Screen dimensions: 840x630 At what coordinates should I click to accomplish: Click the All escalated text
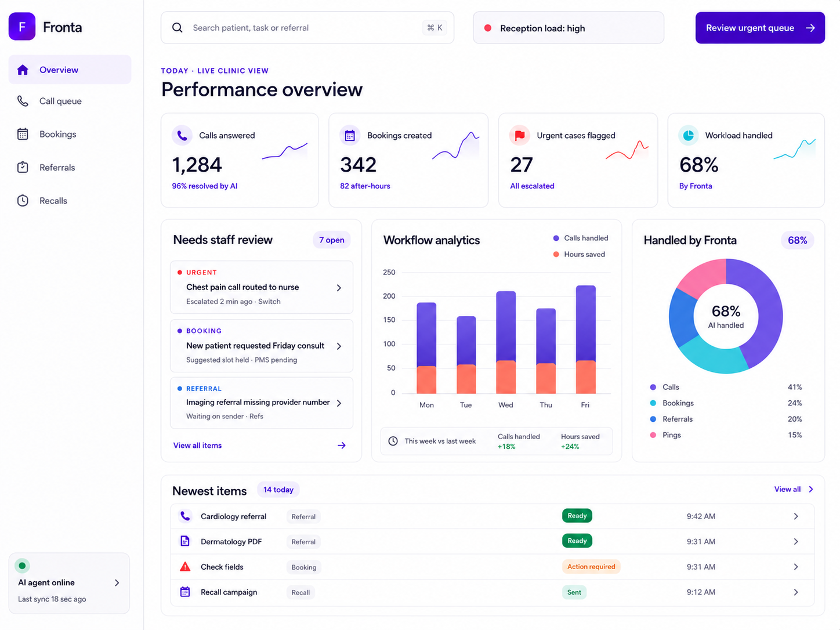pyautogui.click(x=532, y=186)
